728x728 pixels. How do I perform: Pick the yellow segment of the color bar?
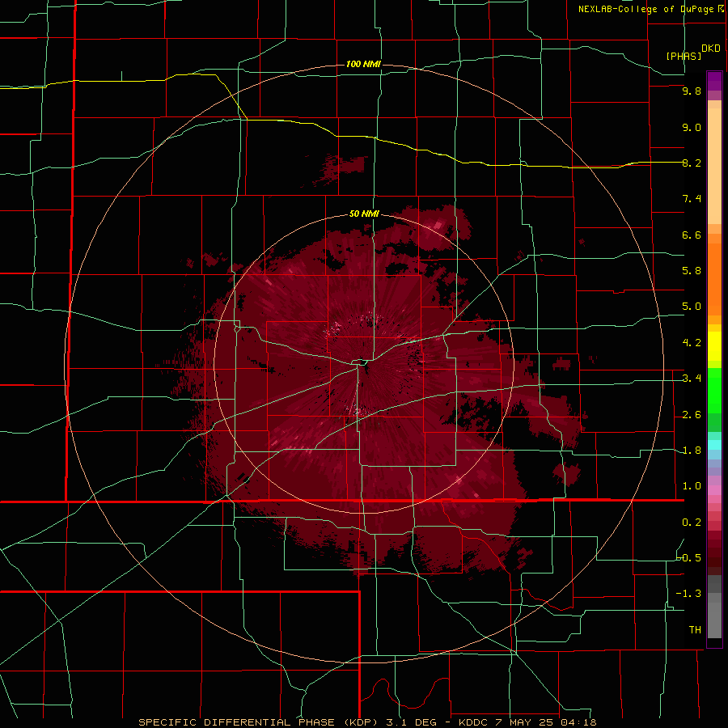714,346
